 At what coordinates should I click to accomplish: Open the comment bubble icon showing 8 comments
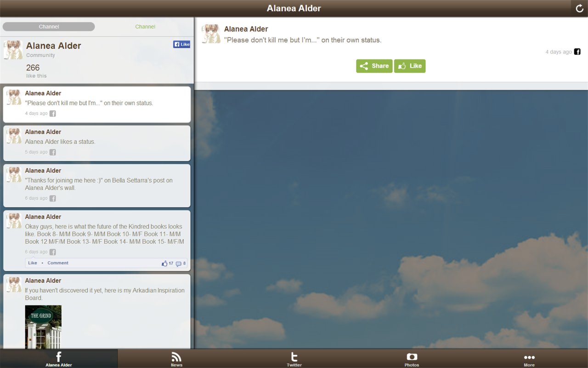tap(179, 263)
